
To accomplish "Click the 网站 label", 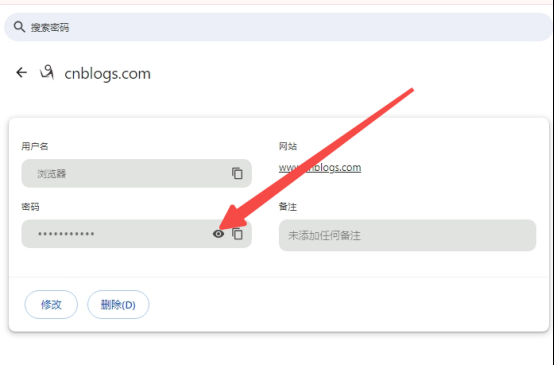I will click(288, 146).
